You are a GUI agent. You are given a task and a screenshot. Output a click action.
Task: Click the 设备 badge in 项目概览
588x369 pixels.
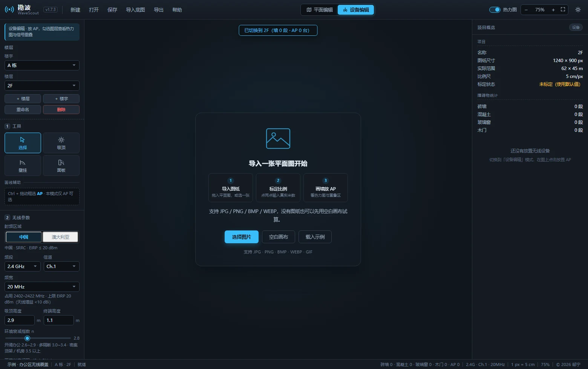pyautogui.click(x=576, y=27)
